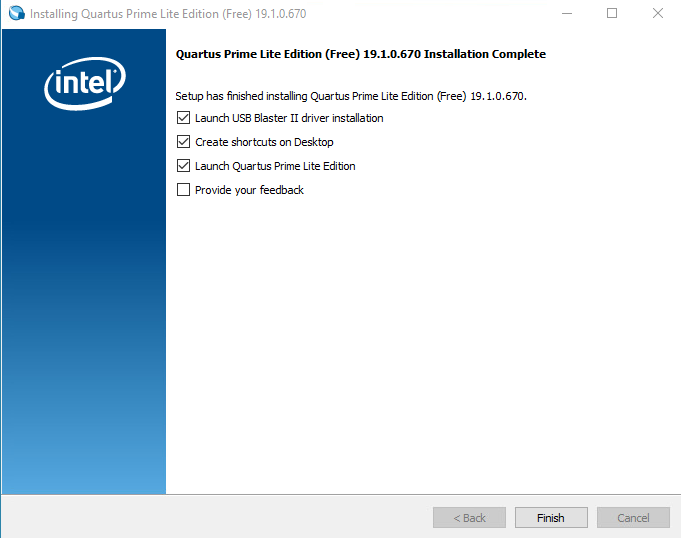This screenshot has height=538, width=681.
Task: Click the Finish button
Action: click(x=551, y=518)
